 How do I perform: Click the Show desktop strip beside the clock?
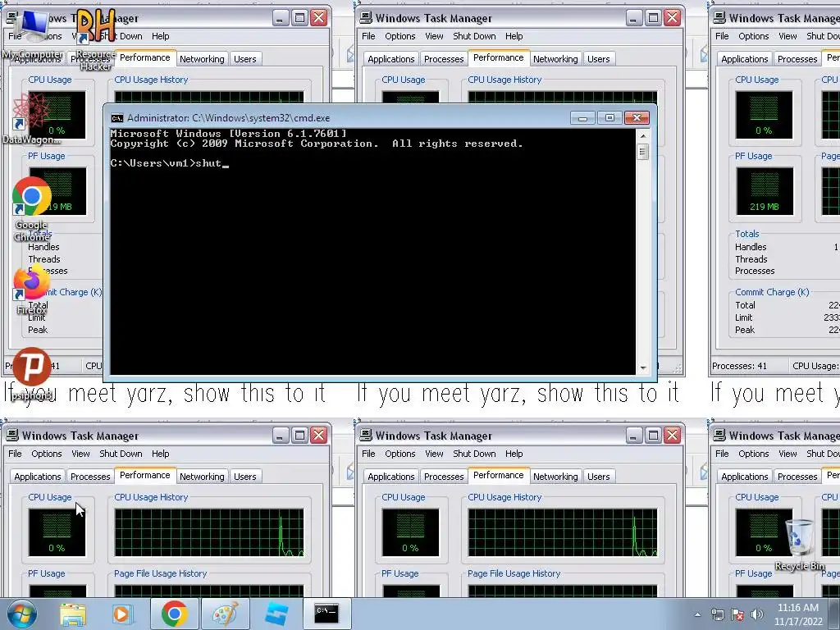[x=834, y=614]
